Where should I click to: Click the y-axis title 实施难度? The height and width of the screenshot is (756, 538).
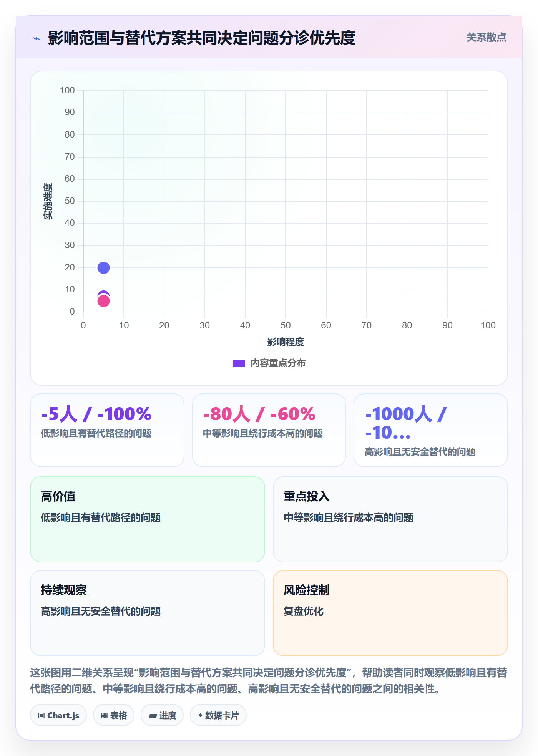coord(48,201)
